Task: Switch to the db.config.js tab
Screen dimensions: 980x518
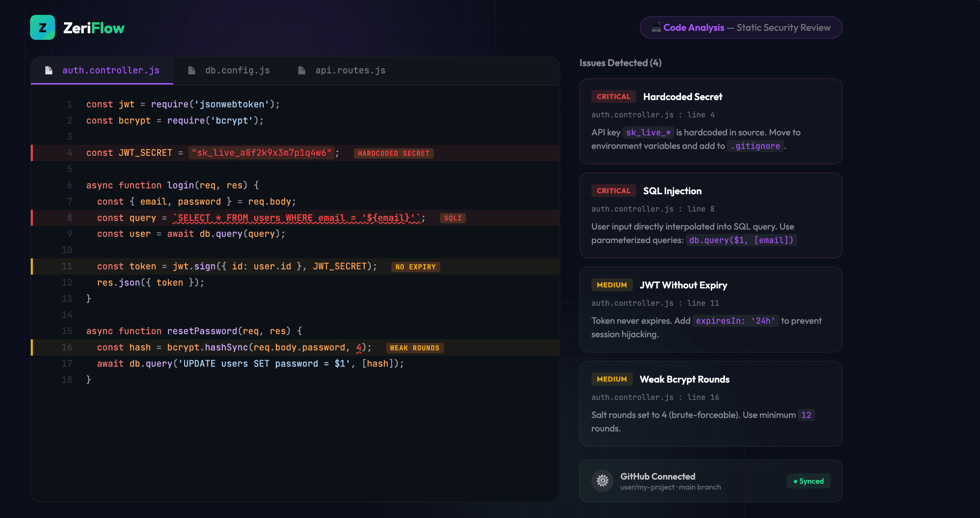Action: tap(237, 70)
